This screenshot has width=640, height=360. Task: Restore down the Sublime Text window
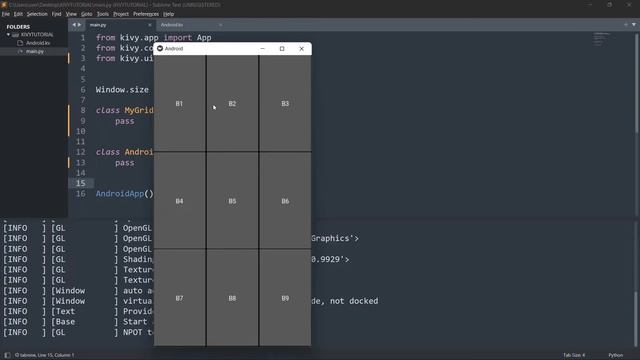[609, 4]
